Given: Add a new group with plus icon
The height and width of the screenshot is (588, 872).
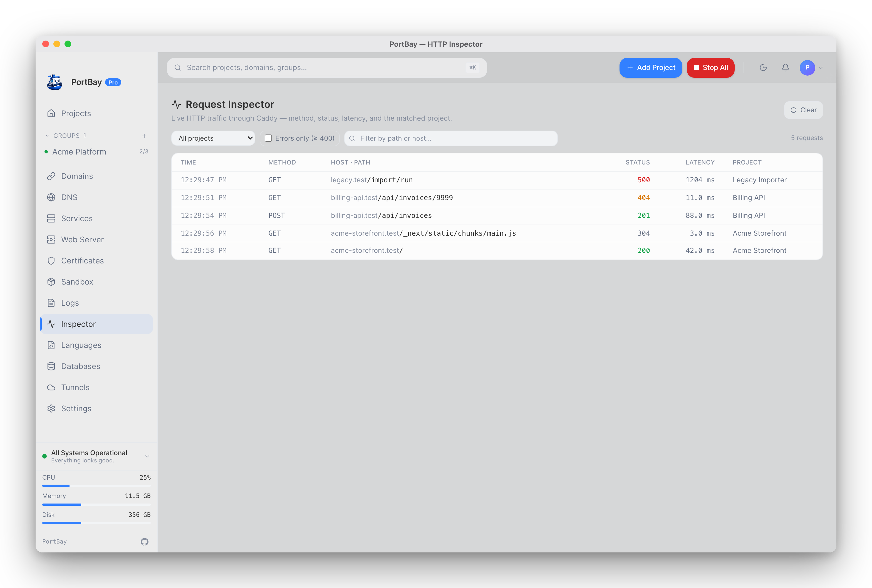Looking at the screenshot, I should coord(144,135).
